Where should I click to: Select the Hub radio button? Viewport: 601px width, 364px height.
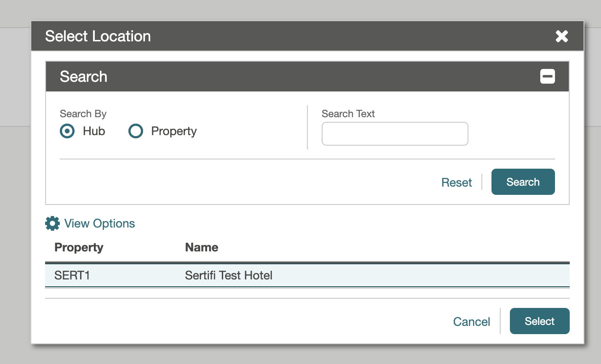pyautogui.click(x=67, y=131)
